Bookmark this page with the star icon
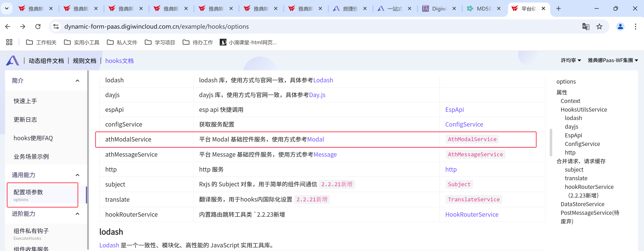This screenshot has width=644, height=251. (599, 27)
